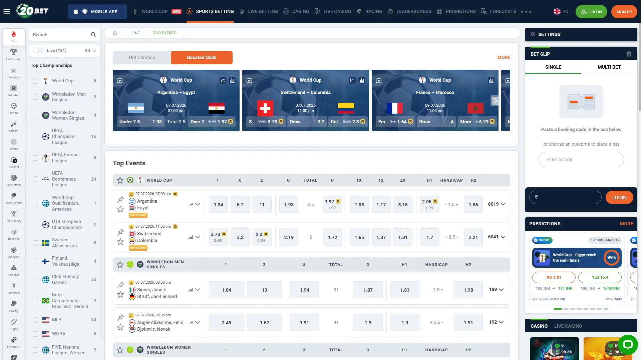Screen dimensions: 644x360
Task: Click the search magnifier icon
Action: click(93, 35)
